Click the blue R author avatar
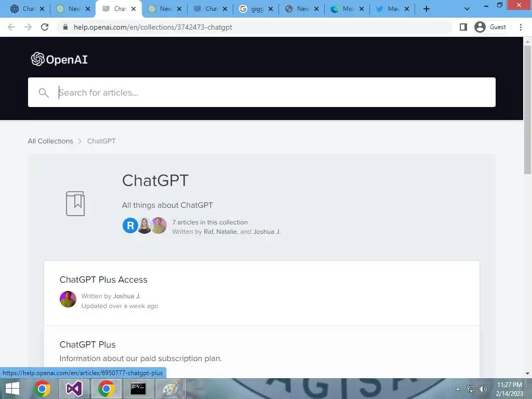This screenshot has width=532, height=399. 130,225
